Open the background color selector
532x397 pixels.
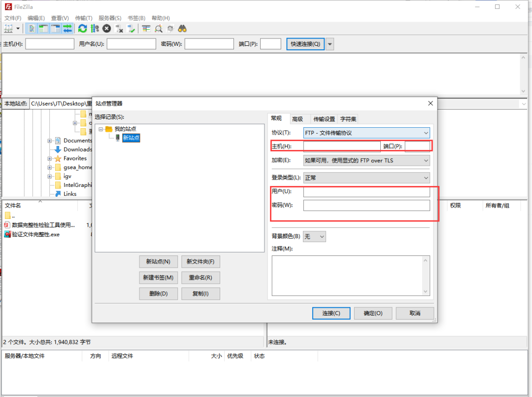314,236
